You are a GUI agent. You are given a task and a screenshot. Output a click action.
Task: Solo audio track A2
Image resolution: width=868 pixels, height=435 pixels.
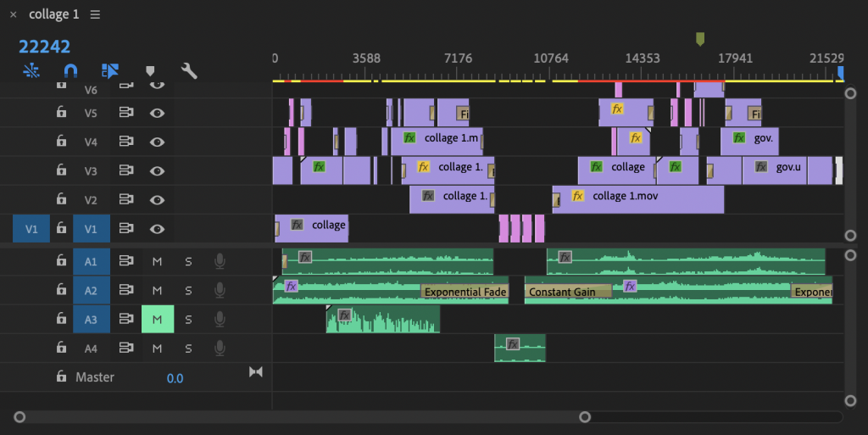click(188, 290)
